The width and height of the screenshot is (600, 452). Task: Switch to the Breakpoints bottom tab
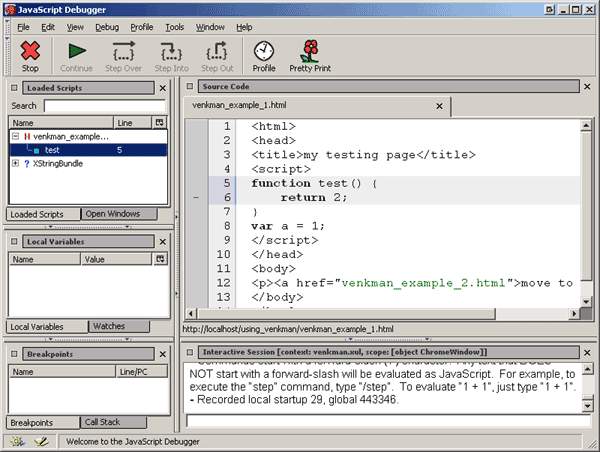tap(43, 423)
